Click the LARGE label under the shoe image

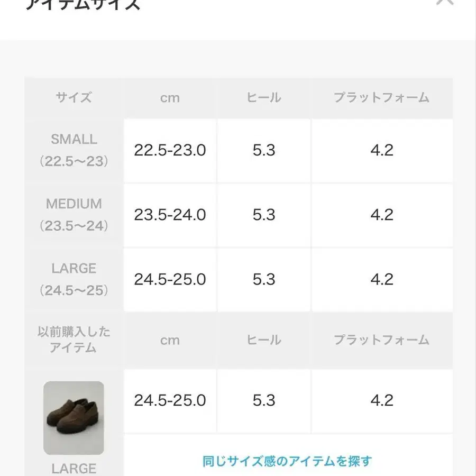click(x=74, y=468)
